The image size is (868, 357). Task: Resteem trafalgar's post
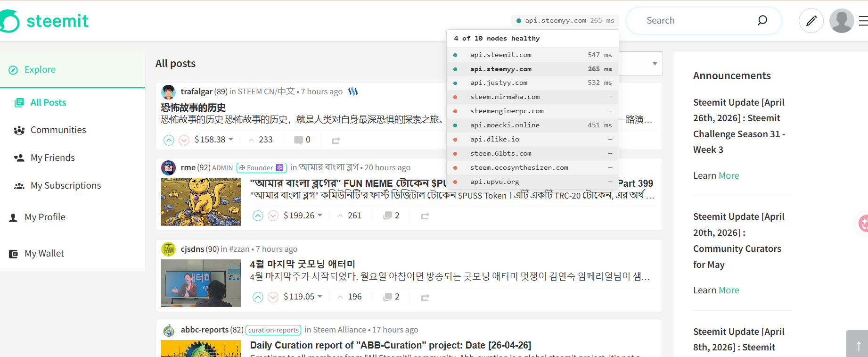[336, 140]
